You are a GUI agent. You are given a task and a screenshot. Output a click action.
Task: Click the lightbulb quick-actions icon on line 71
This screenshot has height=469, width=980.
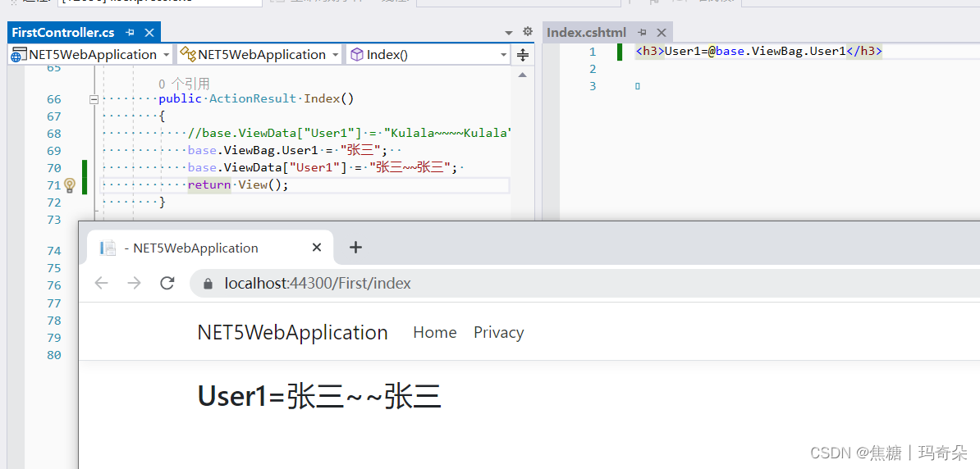tap(70, 184)
